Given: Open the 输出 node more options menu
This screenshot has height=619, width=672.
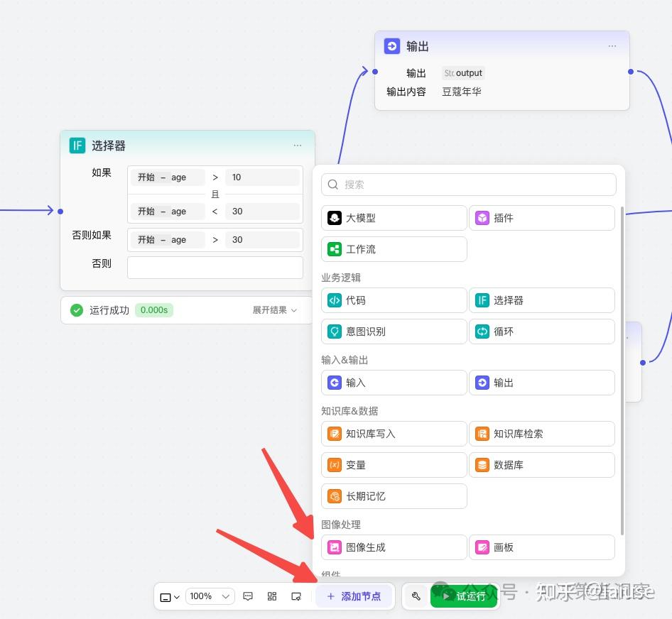Looking at the screenshot, I should [x=612, y=46].
